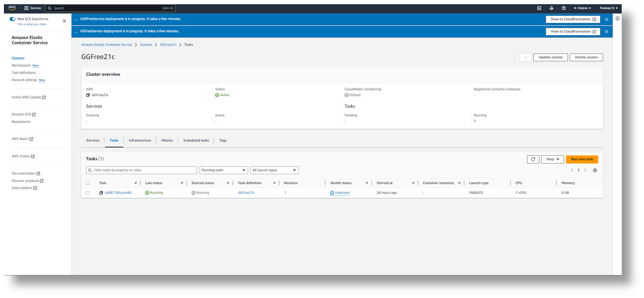Go to the next tasks page
This screenshot has height=298, width=644.
pyautogui.click(x=585, y=170)
